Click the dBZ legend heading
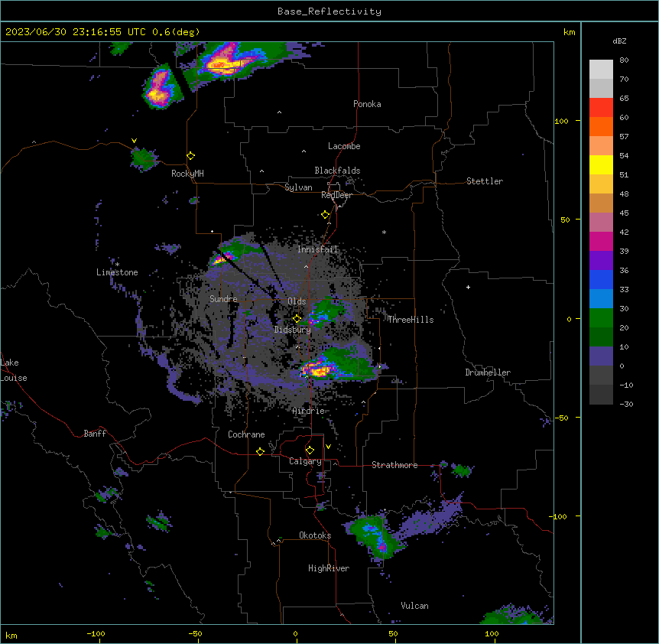The image size is (659, 644). pyautogui.click(x=619, y=41)
